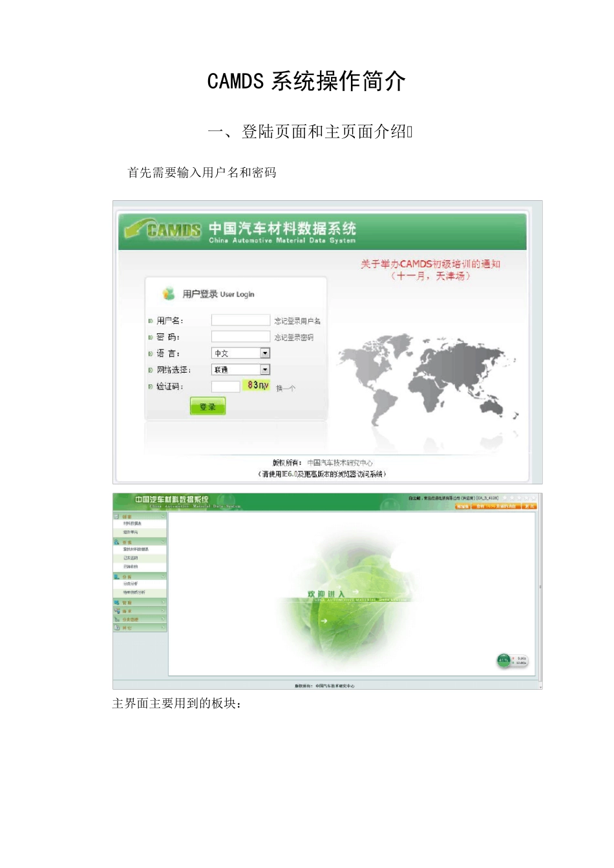The image size is (614, 868).
Task: Collapse the 查找 sidebar section chevron
Action: [163, 541]
